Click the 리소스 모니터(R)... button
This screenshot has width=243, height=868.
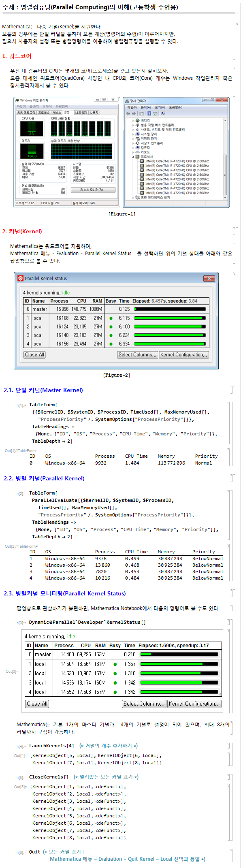tap(93, 190)
